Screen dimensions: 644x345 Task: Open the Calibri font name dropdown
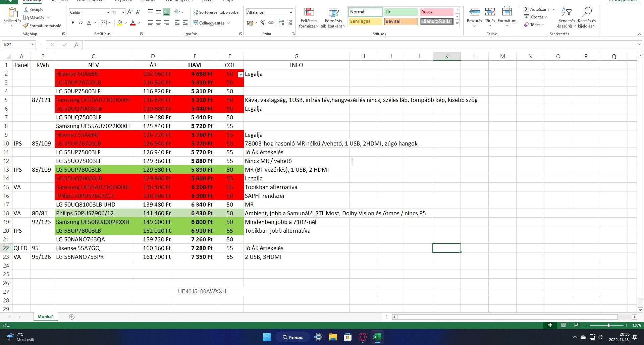pyautogui.click(x=108, y=12)
